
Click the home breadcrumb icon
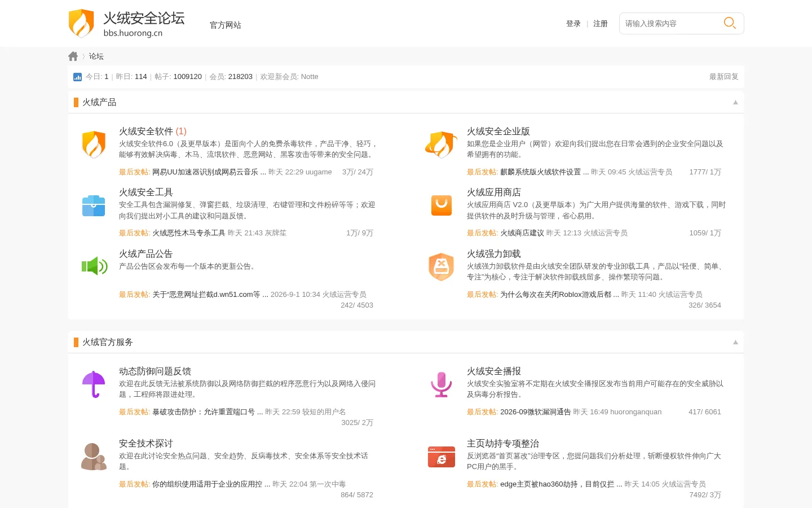73,56
